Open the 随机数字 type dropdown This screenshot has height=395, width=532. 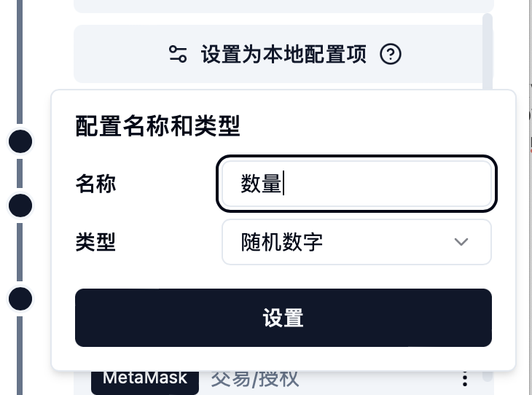coord(356,242)
